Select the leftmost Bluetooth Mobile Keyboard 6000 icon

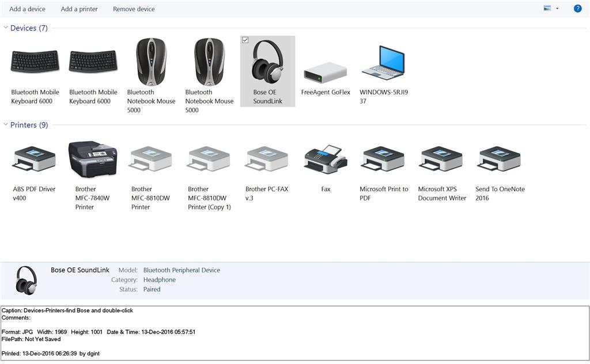click(x=35, y=61)
